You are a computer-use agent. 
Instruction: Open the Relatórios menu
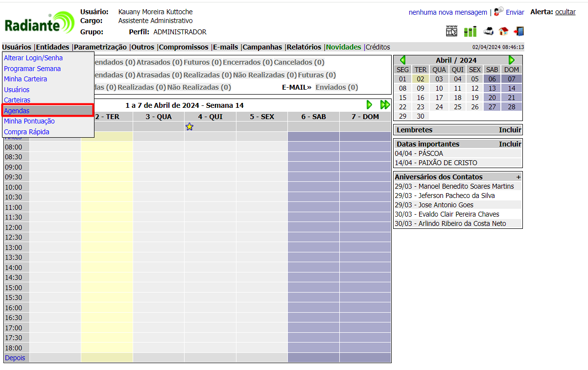click(x=304, y=47)
